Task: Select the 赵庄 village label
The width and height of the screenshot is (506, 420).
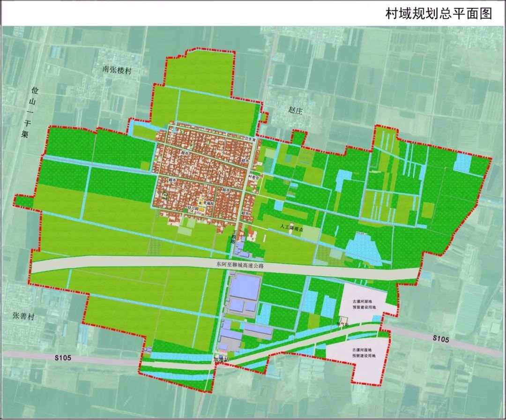Action: [x=296, y=109]
